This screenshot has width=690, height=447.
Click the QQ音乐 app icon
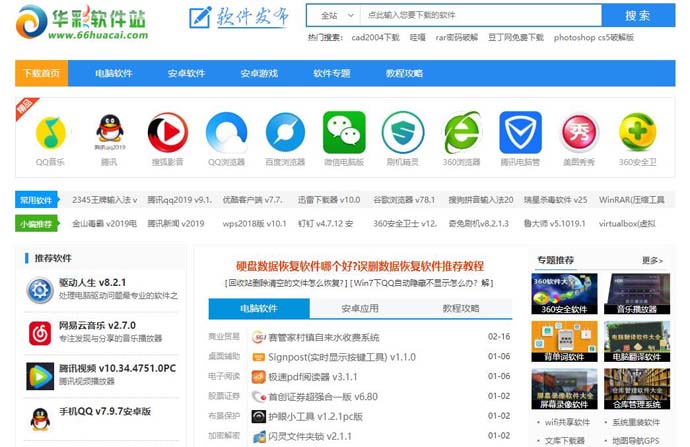click(x=50, y=133)
